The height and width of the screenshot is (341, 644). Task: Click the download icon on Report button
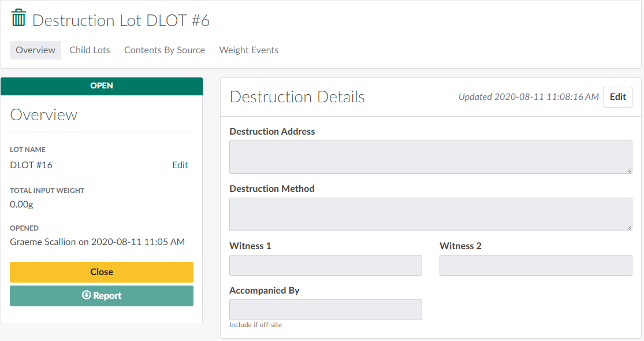coord(87,295)
